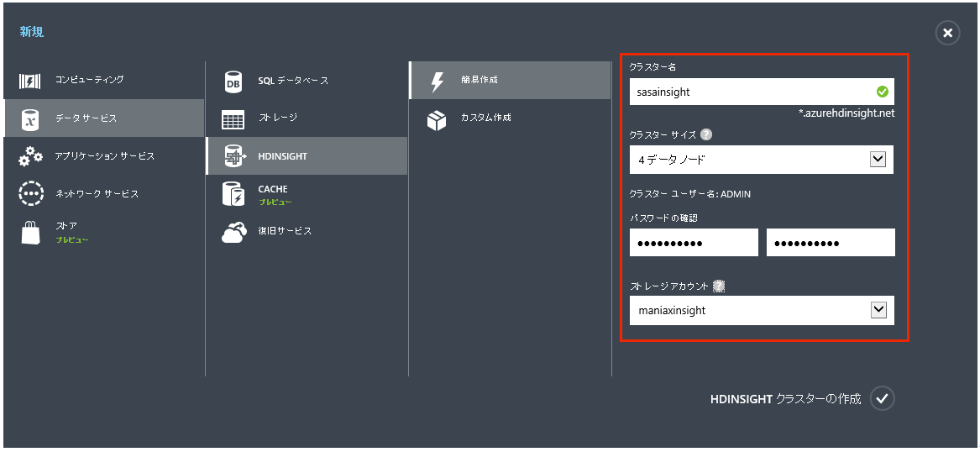Click the help icon beside ストレージ アカウント

(x=719, y=286)
